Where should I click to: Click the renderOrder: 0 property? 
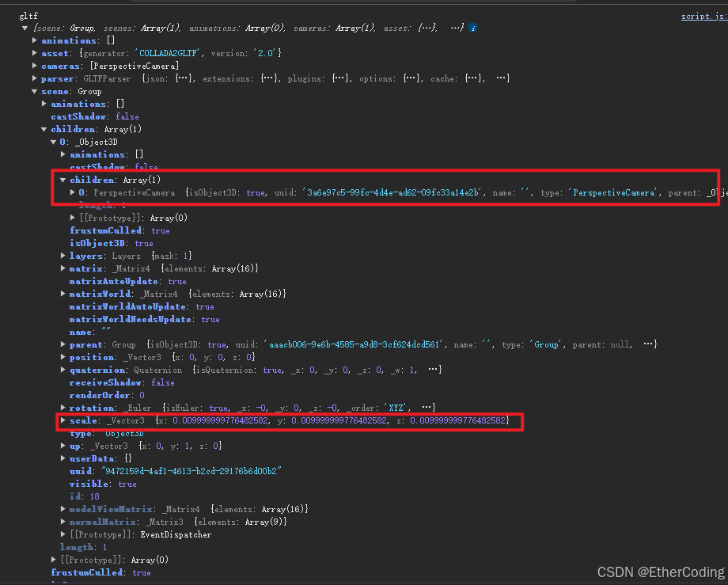pyautogui.click(x=107, y=395)
